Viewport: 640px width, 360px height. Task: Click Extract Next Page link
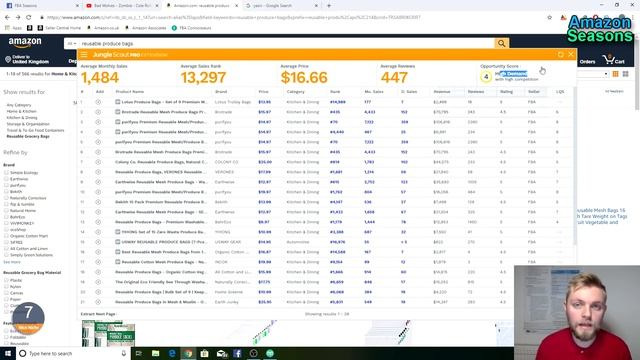click(98, 314)
